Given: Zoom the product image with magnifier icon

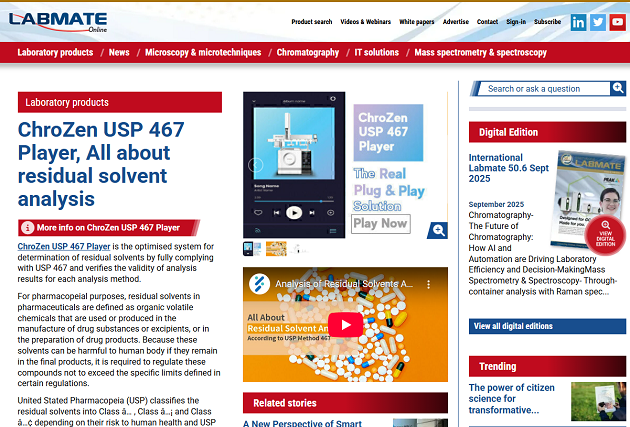Looking at the screenshot, I should pyautogui.click(x=437, y=231).
